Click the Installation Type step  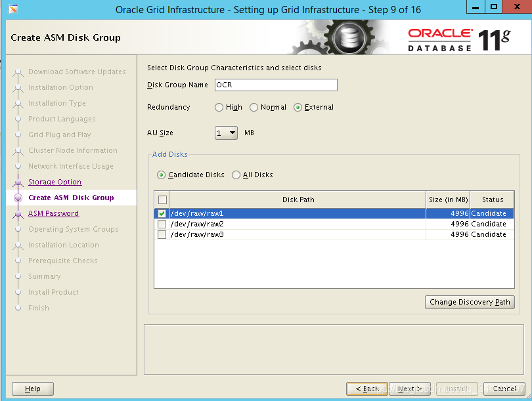(x=57, y=104)
